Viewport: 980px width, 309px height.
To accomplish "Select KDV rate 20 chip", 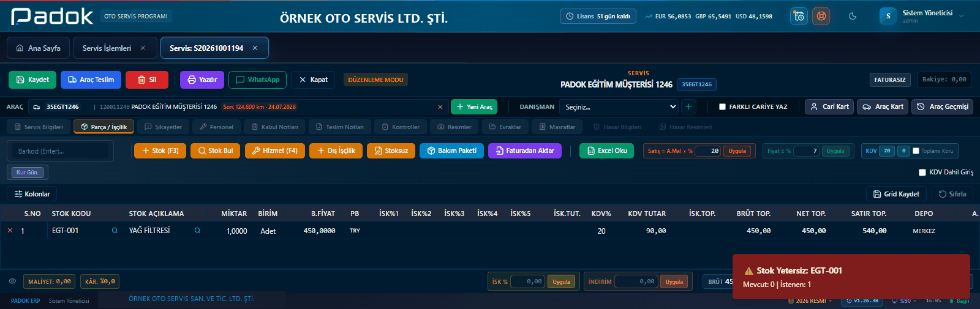I will (x=887, y=151).
